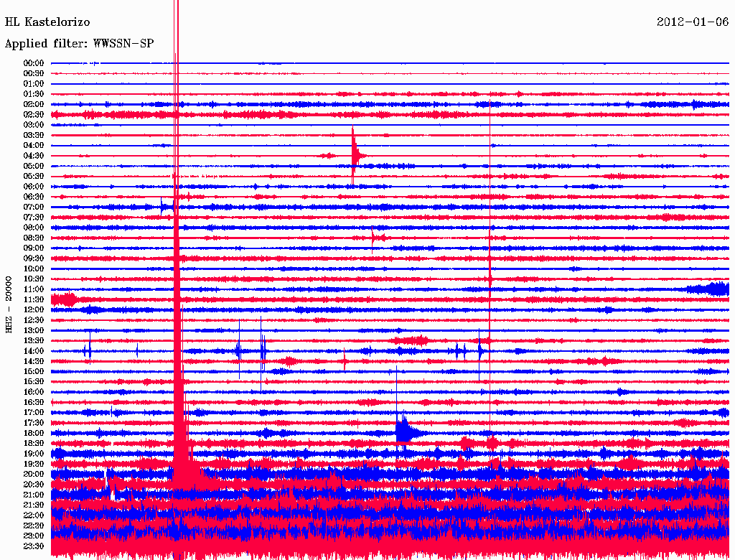Select the 14:30 time label
The width and height of the screenshot is (735, 560).
[x=34, y=361]
